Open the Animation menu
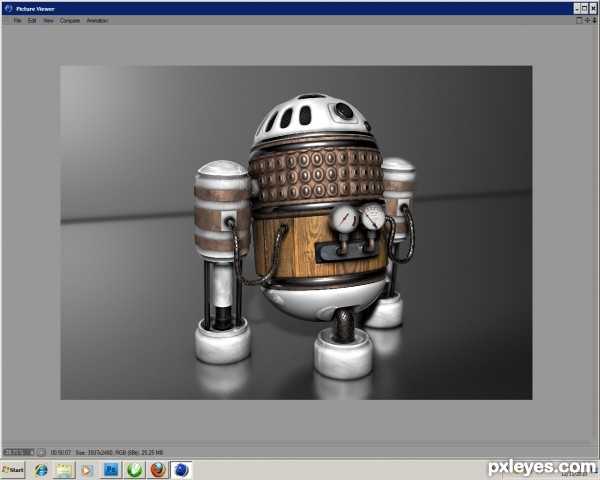Image resolution: width=600 pixels, height=480 pixels. [97, 21]
